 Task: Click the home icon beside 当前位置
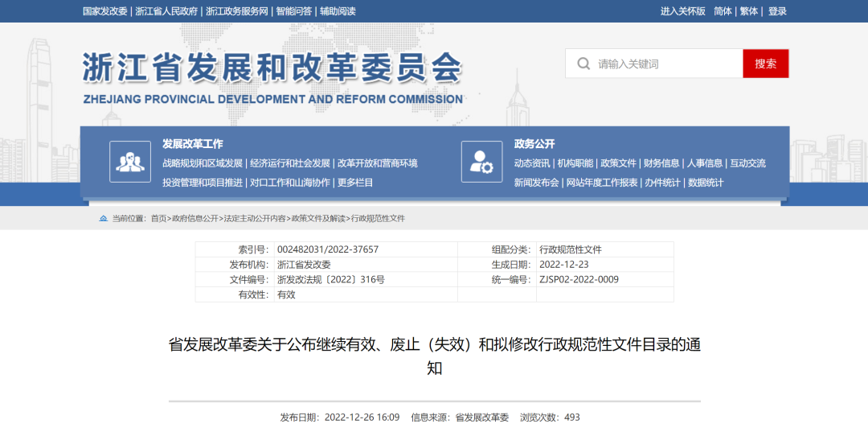click(104, 219)
